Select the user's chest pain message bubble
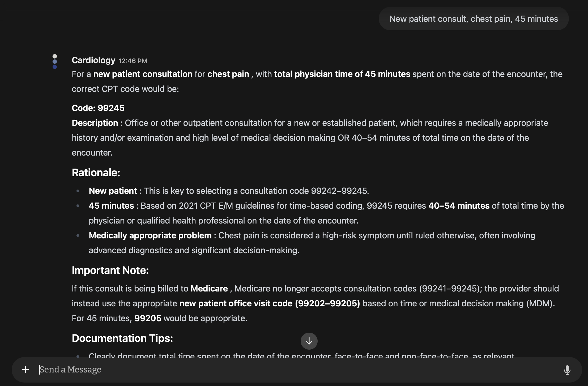 click(473, 19)
